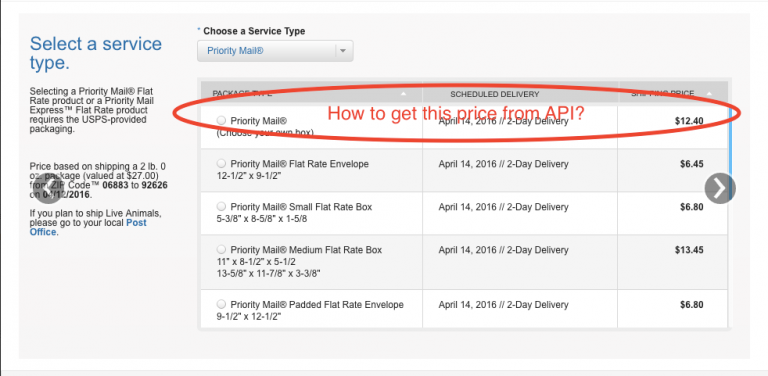Click Flat Rate Envelope delivery date cell
This screenshot has height=376, width=768.
[x=504, y=164]
